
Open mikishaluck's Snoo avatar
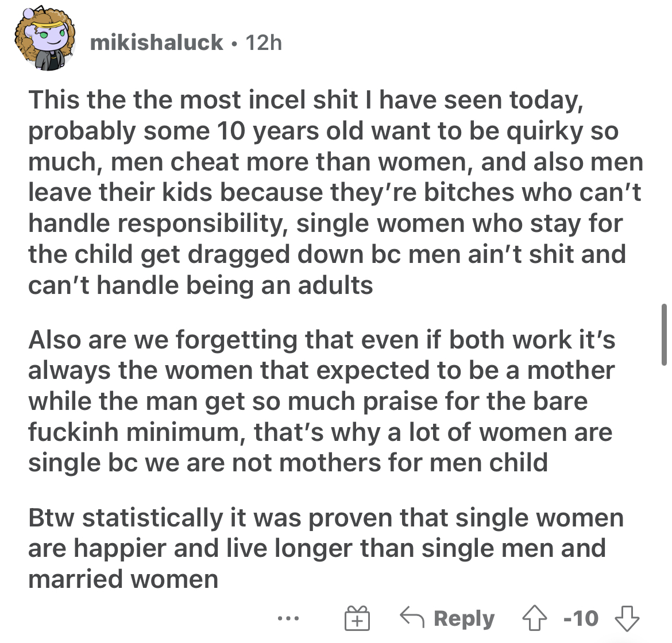point(45,38)
